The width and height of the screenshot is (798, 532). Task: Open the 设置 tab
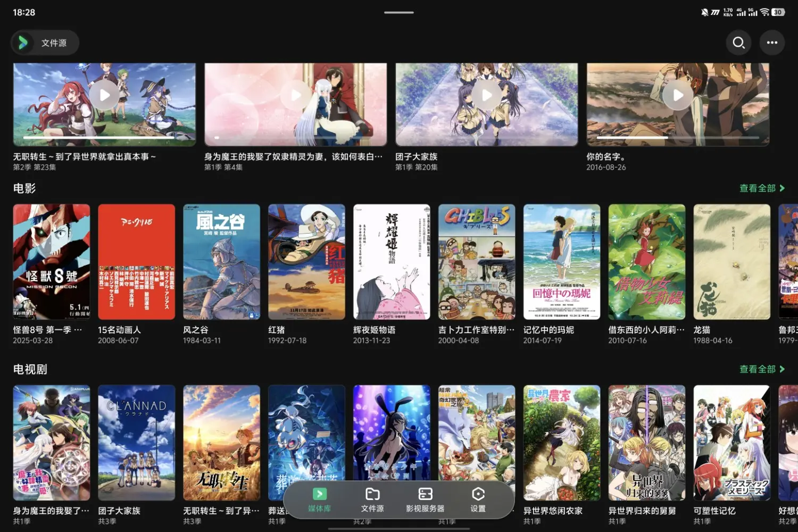click(478, 500)
